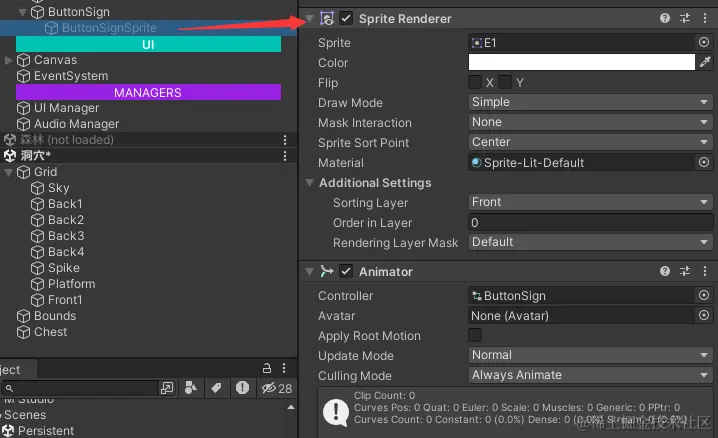Select Bounds object in hierarchy
Screen dimensions: 718x438
(x=55, y=316)
